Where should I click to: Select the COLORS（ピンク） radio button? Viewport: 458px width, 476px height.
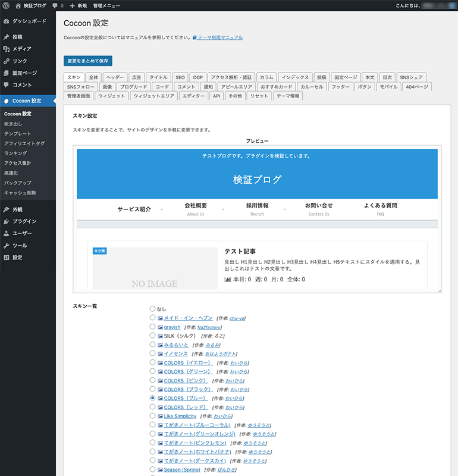click(x=152, y=380)
